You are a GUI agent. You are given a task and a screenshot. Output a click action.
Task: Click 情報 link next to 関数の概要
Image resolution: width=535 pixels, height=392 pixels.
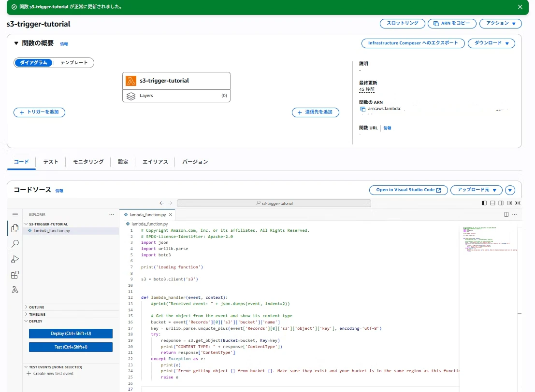(x=64, y=44)
